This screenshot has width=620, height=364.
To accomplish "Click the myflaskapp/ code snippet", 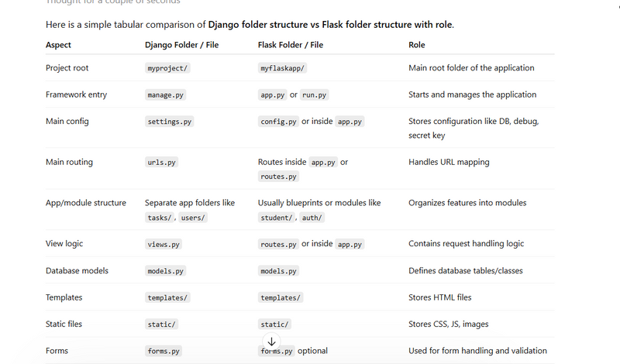I will tap(282, 68).
